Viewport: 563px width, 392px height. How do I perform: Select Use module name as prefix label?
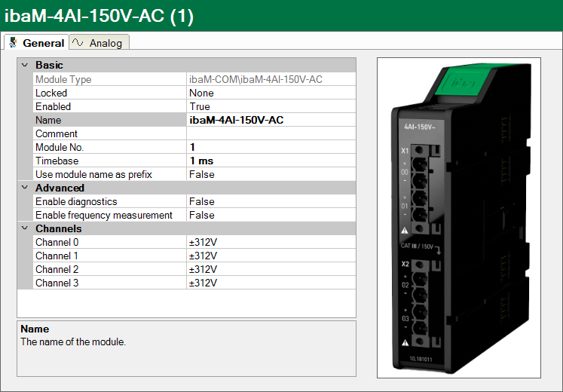[x=93, y=174]
